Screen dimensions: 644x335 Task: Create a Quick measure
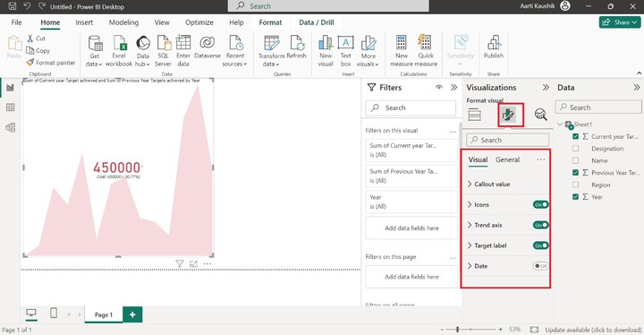426,51
